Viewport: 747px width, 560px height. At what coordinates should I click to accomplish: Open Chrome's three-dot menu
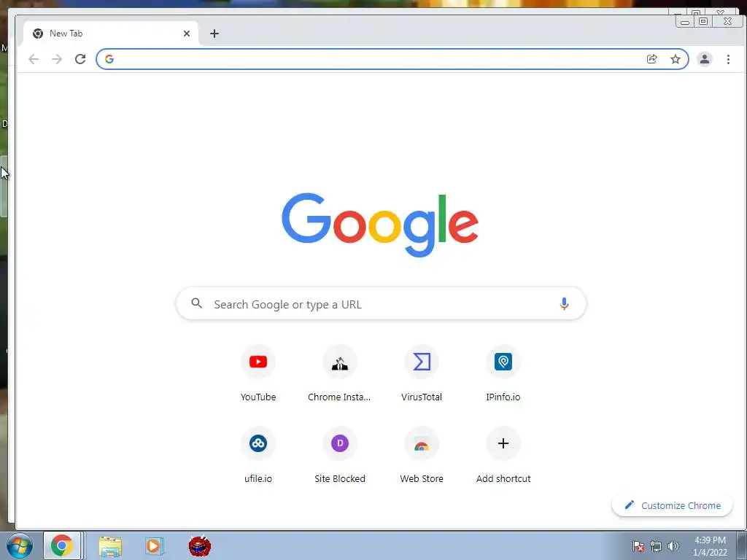pos(728,59)
